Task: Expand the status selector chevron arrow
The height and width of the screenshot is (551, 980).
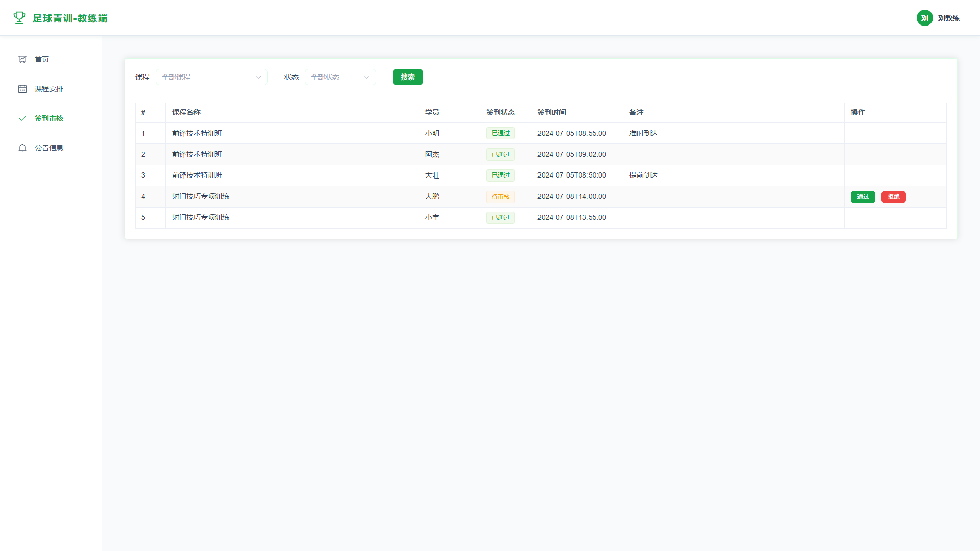Action: (366, 77)
